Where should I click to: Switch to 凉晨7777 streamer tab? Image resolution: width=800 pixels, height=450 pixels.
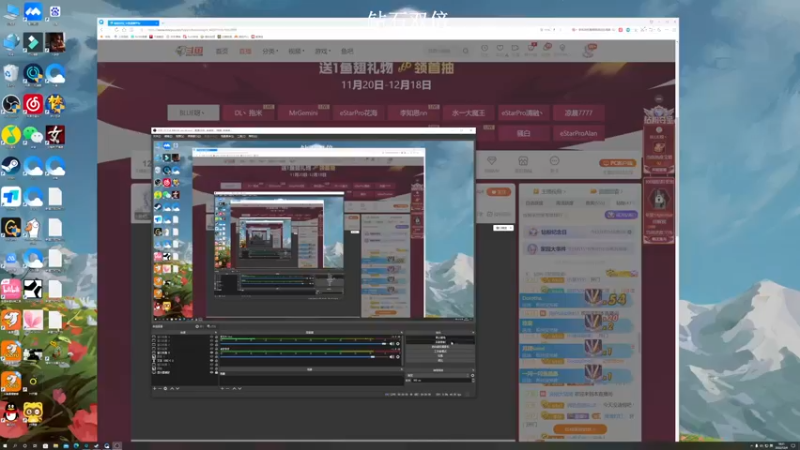click(x=578, y=113)
